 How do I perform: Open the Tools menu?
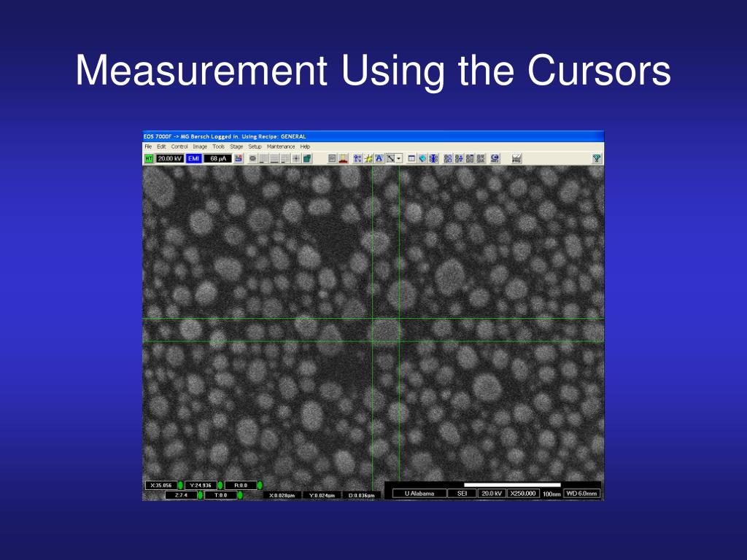[x=218, y=147]
